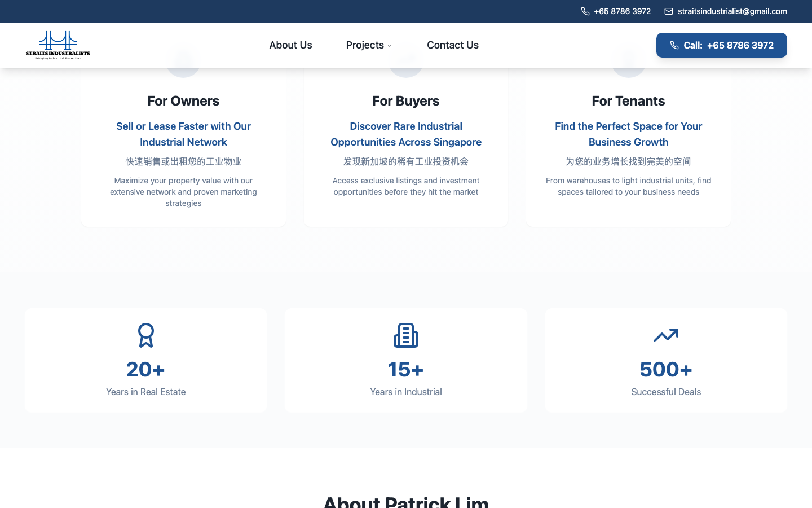Click the 'About Patrick Lim' heading
The width and height of the screenshot is (812, 508).
click(406, 501)
